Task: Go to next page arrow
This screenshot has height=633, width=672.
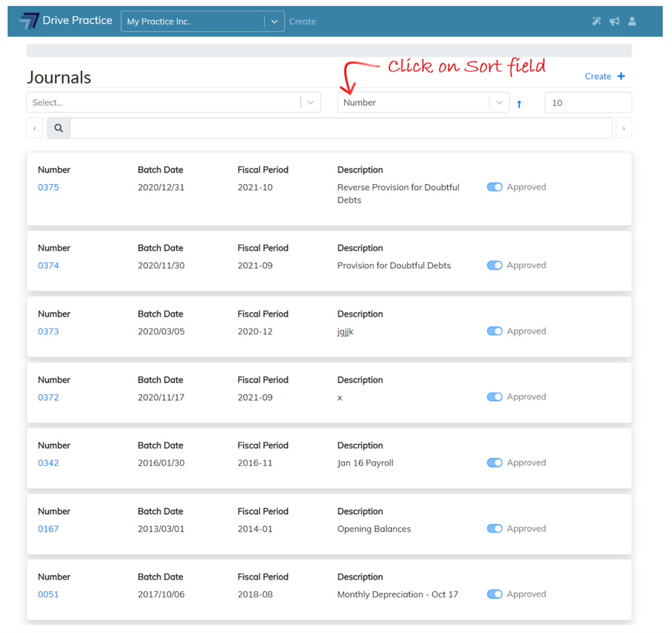Action: pyautogui.click(x=624, y=128)
